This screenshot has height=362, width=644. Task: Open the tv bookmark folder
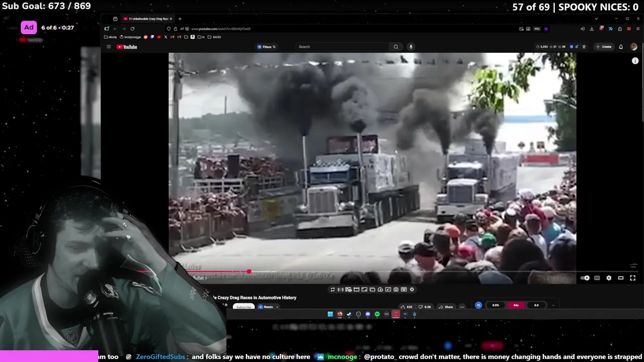[x=201, y=37]
